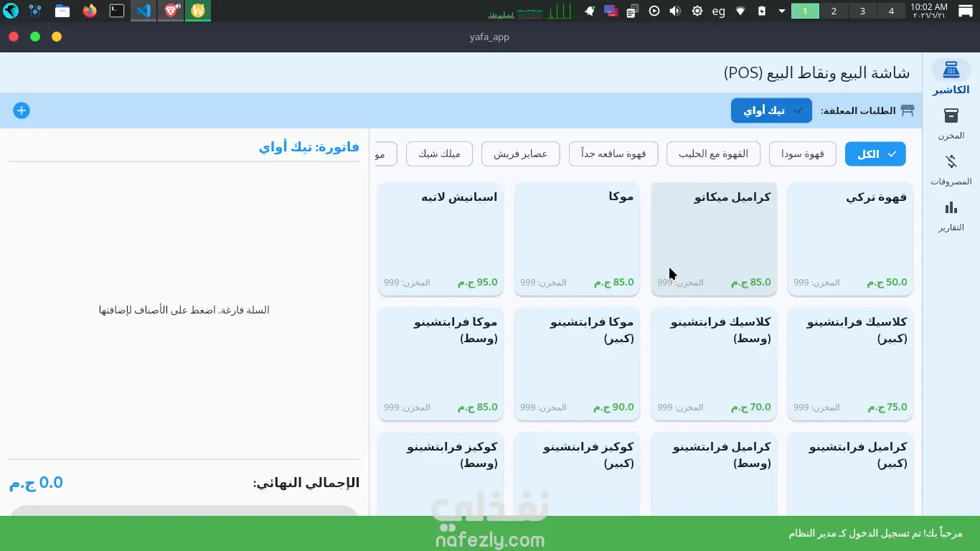Open the terminal from the top panel
Image resolution: width=980 pixels, height=551 pixels.
click(116, 11)
